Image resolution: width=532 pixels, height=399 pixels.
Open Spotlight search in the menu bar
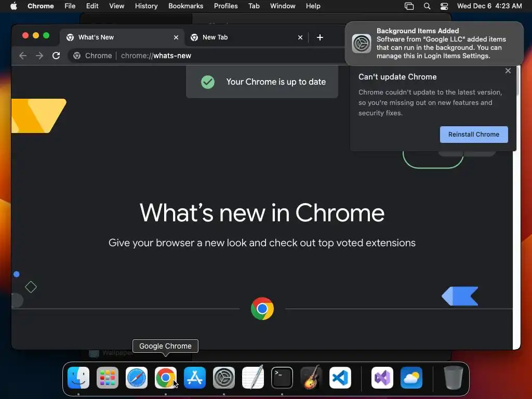pyautogui.click(x=427, y=6)
